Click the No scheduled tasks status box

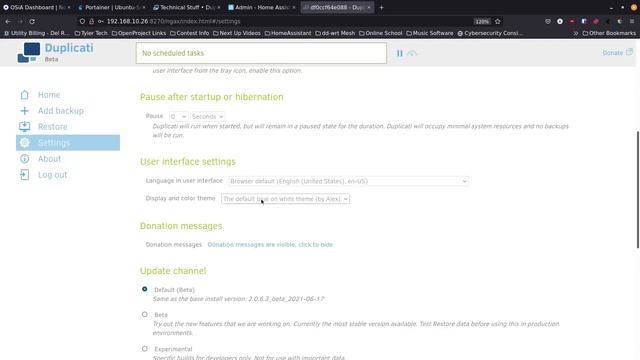tap(261, 53)
